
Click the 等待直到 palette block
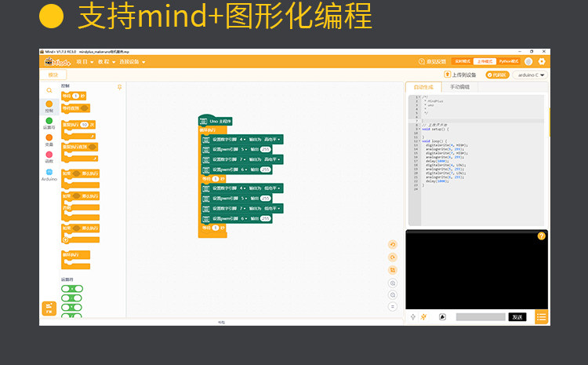click(76, 108)
